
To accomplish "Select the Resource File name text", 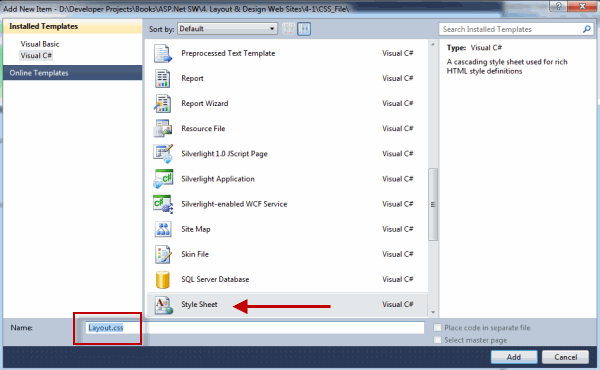I will point(203,129).
